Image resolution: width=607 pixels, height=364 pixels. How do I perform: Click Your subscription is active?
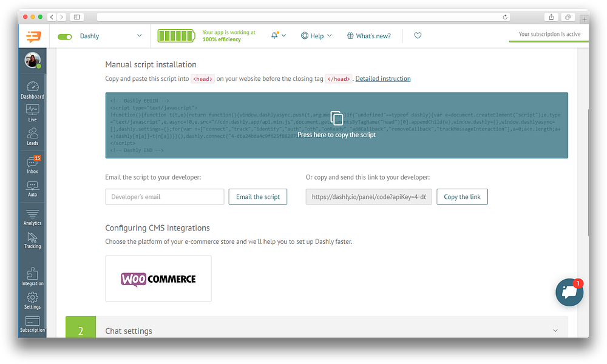[x=549, y=34]
